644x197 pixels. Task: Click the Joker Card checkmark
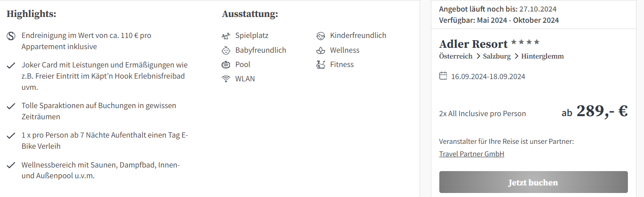(x=11, y=66)
